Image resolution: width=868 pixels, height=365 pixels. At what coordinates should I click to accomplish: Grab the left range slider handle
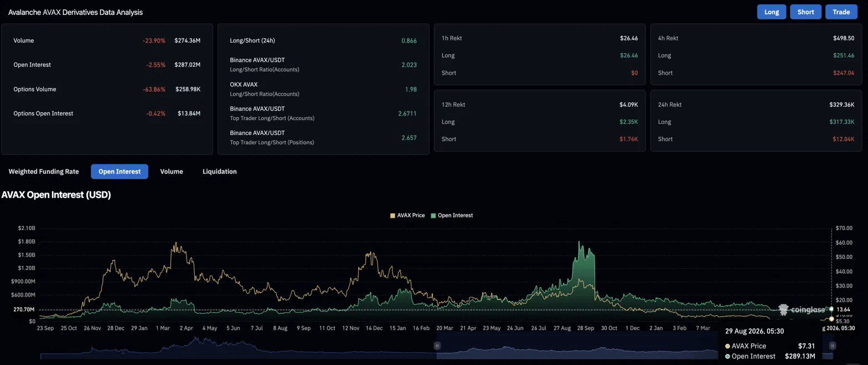[x=437, y=346]
